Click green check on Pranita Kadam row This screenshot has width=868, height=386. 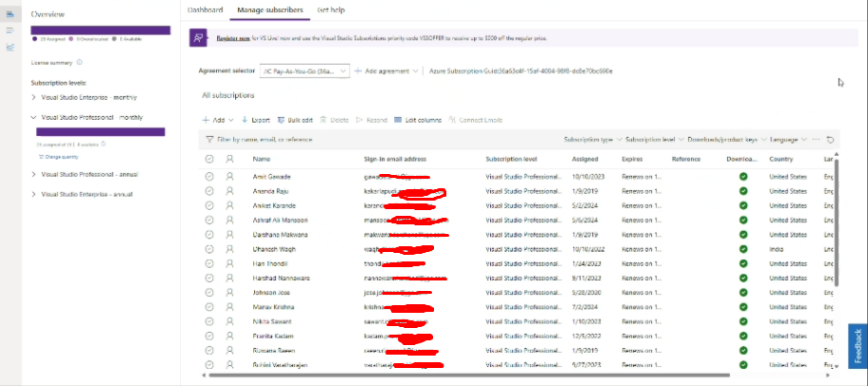[743, 336]
